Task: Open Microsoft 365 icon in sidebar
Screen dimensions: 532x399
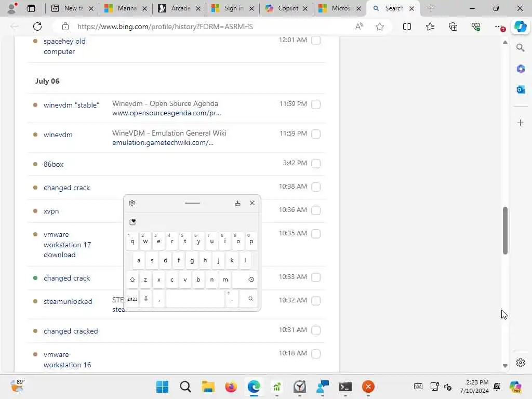Action: tap(521, 69)
